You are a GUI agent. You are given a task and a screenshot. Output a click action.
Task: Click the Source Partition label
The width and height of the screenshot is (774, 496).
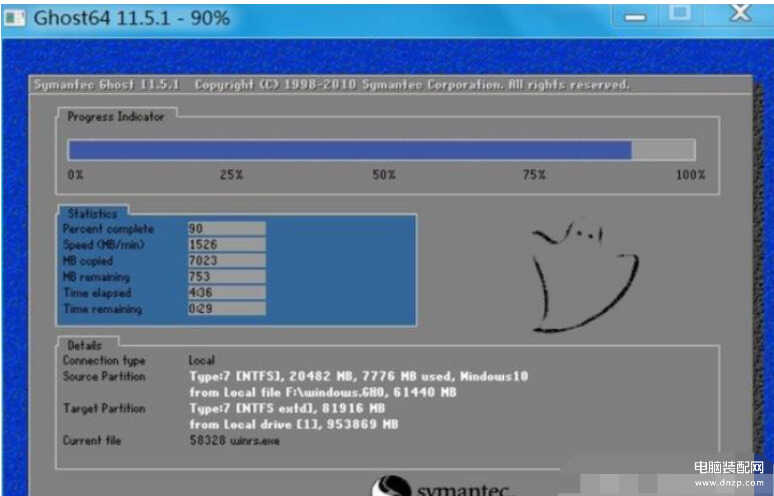104,377
